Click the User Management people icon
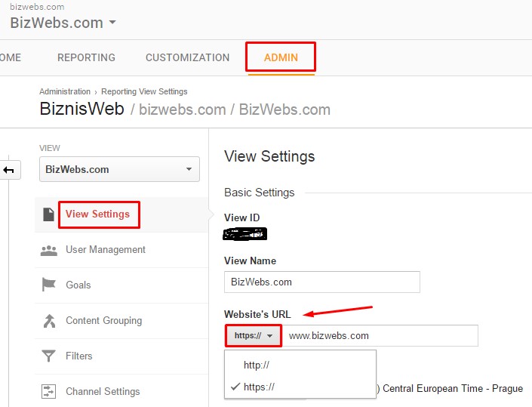This screenshot has height=407, width=532. pos(49,250)
